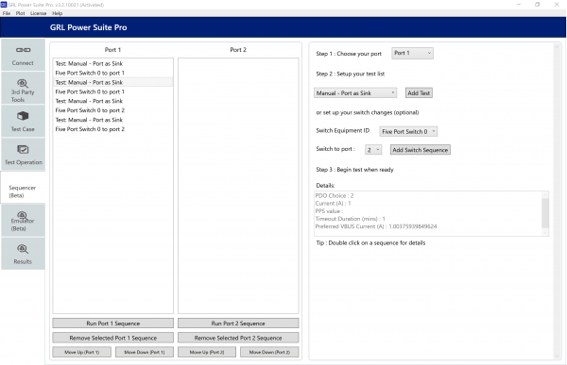Select the highlighted 'Test: Manual - Port as Sink' row
Screen dimensions: 567x365
click(113, 82)
